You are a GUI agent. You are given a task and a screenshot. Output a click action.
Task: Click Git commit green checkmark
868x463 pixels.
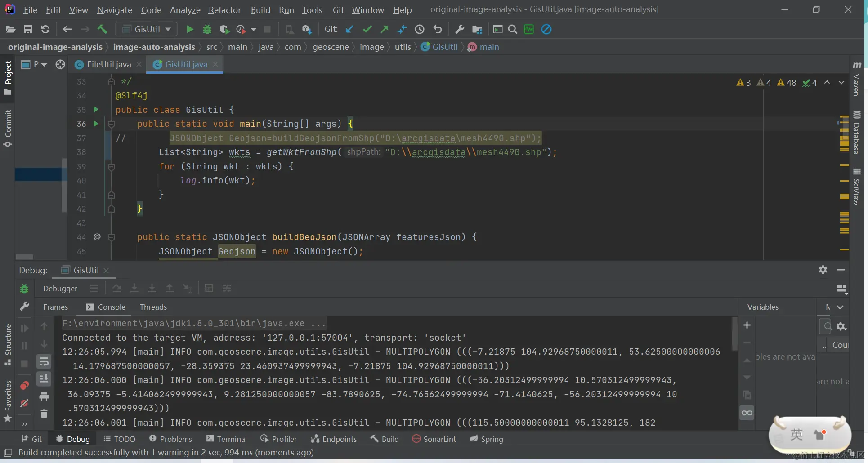(367, 30)
